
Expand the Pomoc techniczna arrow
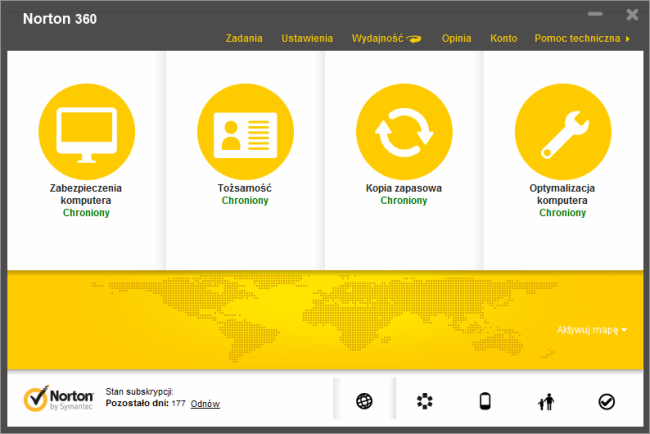tap(628, 39)
